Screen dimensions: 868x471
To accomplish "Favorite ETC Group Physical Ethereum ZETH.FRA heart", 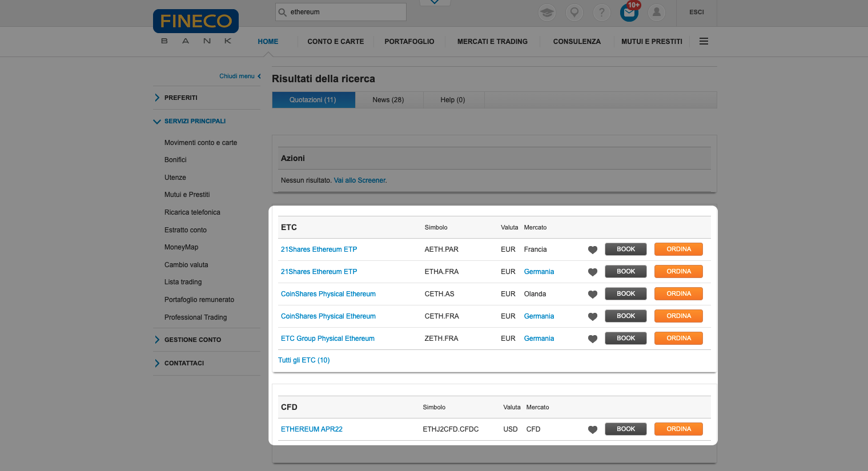I will tap(593, 339).
